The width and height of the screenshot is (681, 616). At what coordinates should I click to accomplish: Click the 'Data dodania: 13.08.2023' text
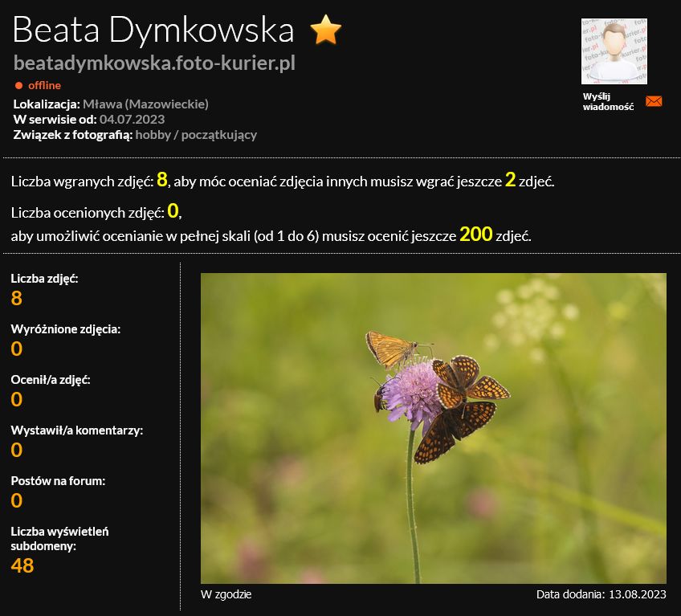point(601,594)
